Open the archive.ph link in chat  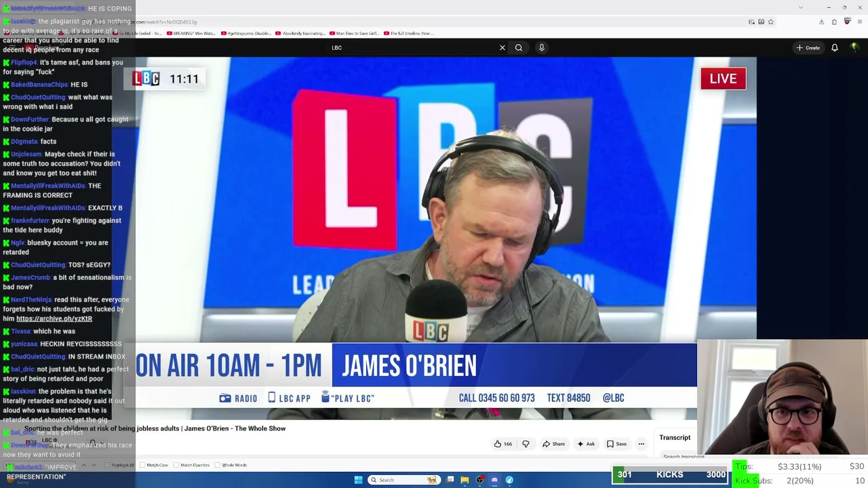[x=54, y=319]
